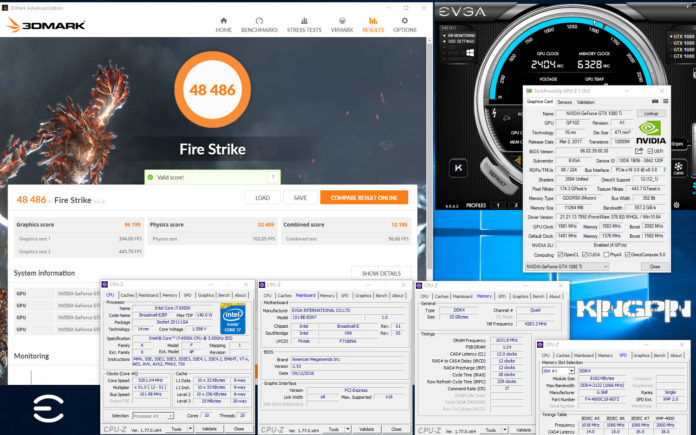Open Tools dropdown arrow in CPU-Z Mainboard window
Image resolution: width=696 pixels, height=435 pixels.
coord(347,429)
